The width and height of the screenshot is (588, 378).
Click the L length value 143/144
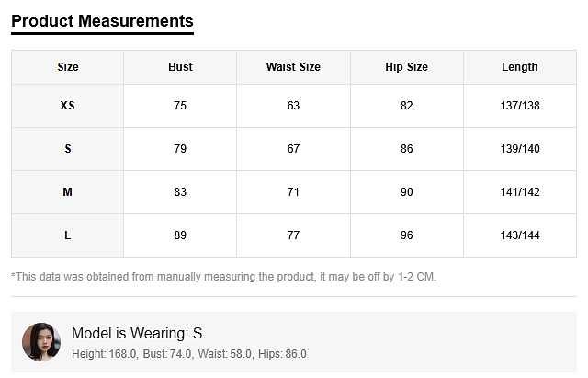(x=520, y=235)
